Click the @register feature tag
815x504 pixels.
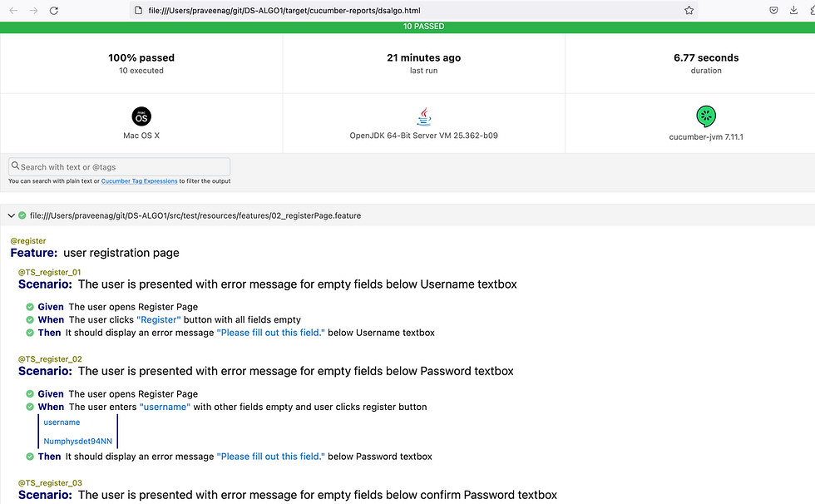click(28, 241)
